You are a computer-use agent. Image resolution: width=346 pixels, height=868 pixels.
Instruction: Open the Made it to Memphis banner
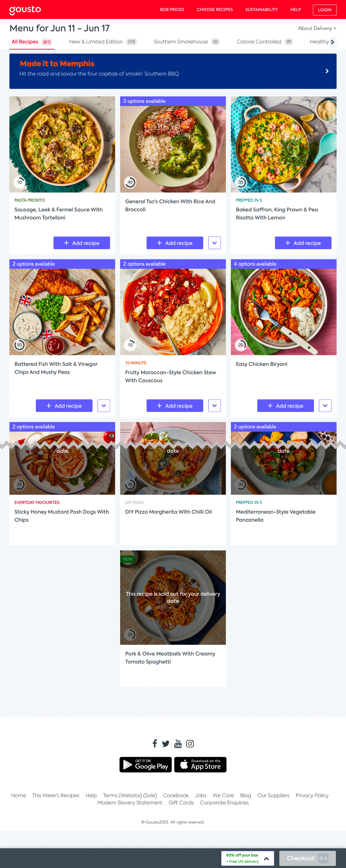pos(173,71)
